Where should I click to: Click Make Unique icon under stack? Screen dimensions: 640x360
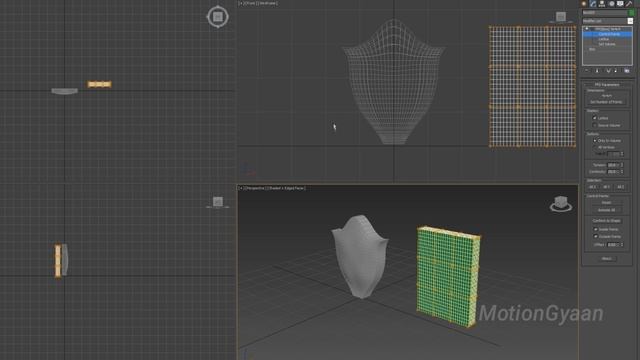(x=609, y=71)
